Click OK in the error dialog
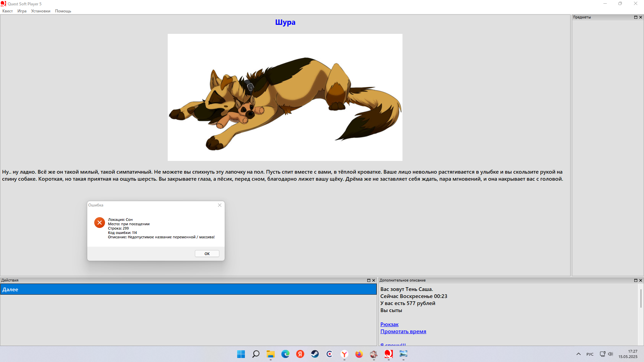644x362 pixels. [x=207, y=254]
